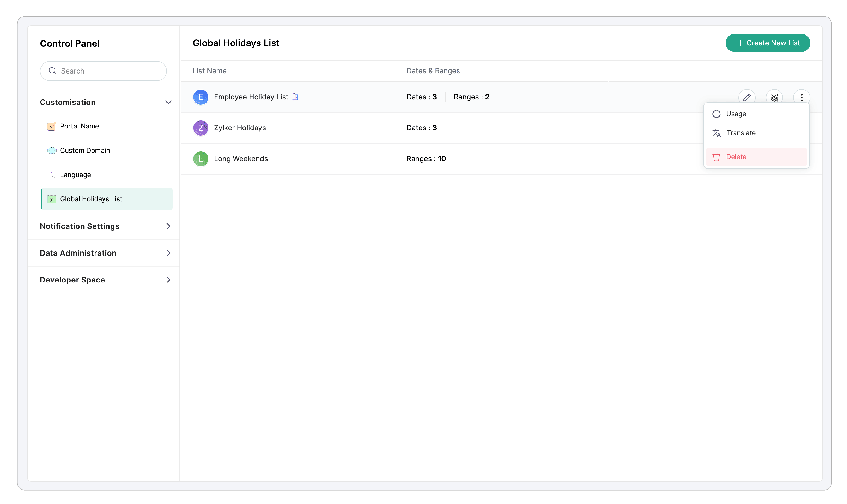Click the purple Z avatar for Zylker Holidays

coord(200,128)
